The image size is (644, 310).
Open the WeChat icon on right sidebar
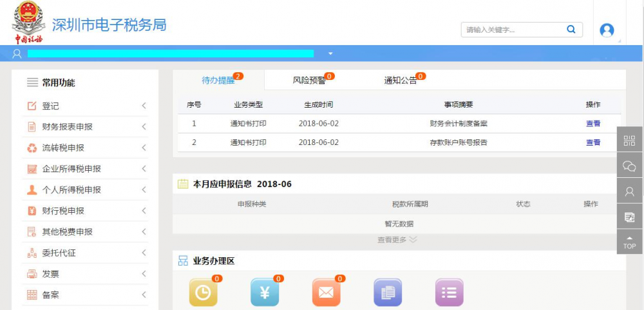(x=629, y=166)
